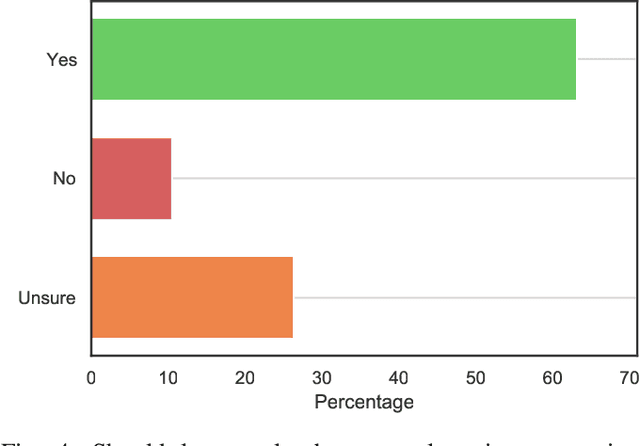The image size is (640, 446).
Task: Click the right end of green bar
Action: click(573, 60)
